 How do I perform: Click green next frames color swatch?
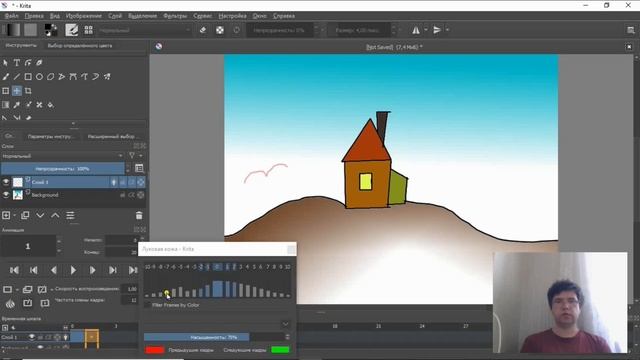(280, 350)
